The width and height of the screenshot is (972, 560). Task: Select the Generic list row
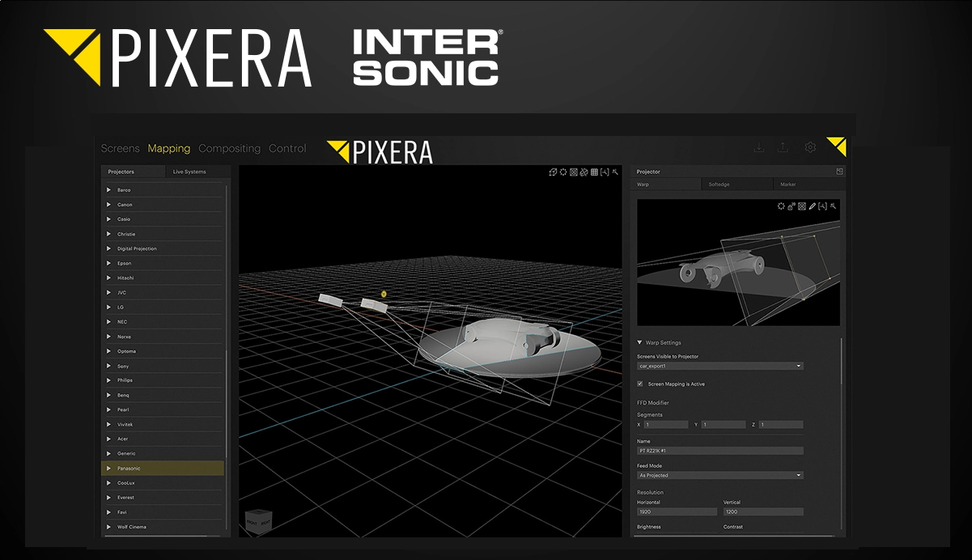click(162, 453)
